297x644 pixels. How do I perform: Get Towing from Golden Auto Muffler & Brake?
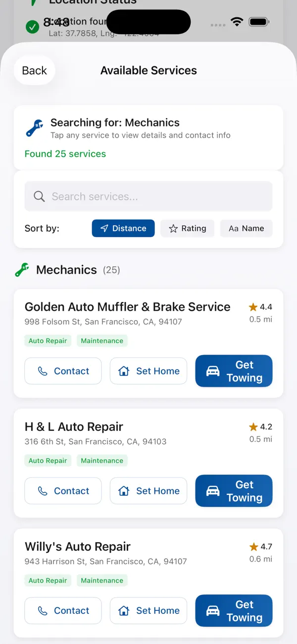pos(234,371)
